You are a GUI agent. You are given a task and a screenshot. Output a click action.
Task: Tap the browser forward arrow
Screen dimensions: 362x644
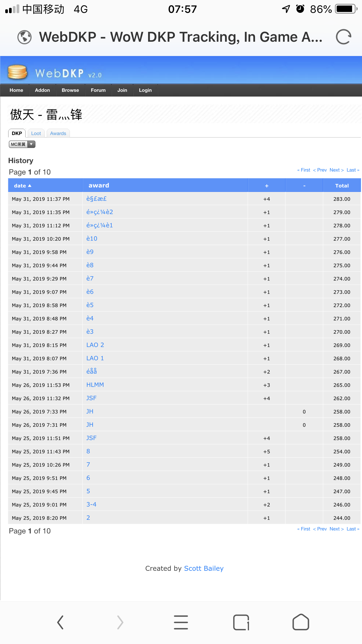(x=120, y=622)
